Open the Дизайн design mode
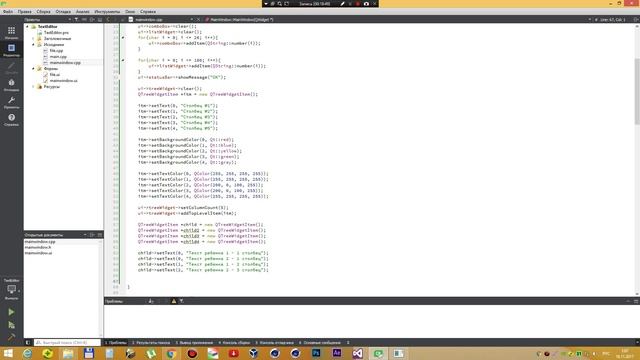Image resolution: width=640 pixels, height=360 pixels. (11, 68)
